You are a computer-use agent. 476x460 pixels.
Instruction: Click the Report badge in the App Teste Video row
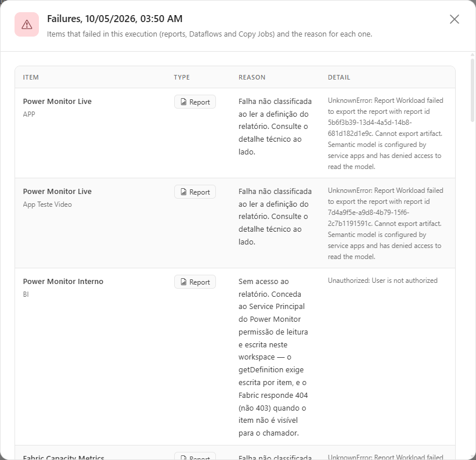pyautogui.click(x=195, y=192)
